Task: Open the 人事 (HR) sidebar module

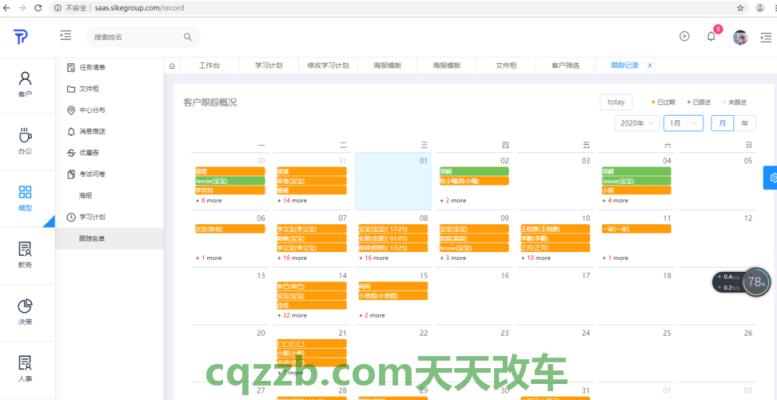Action: pos(25,368)
